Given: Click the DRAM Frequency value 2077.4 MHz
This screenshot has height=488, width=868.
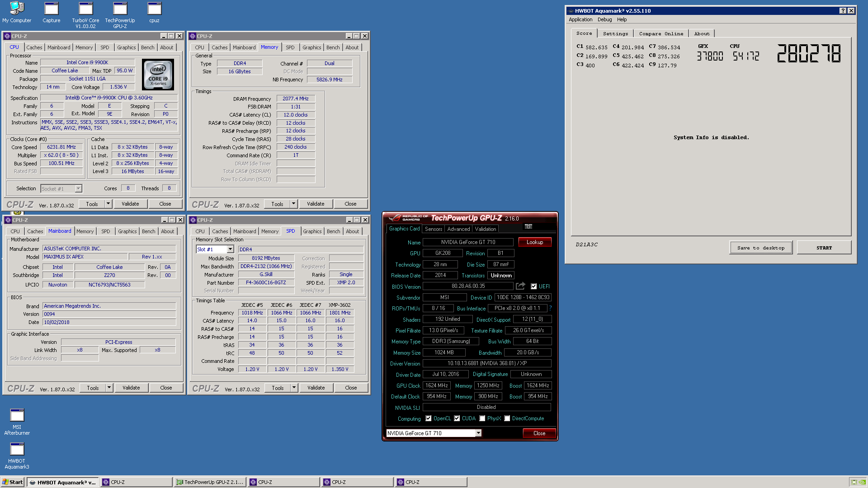Looking at the screenshot, I should pyautogui.click(x=296, y=99).
